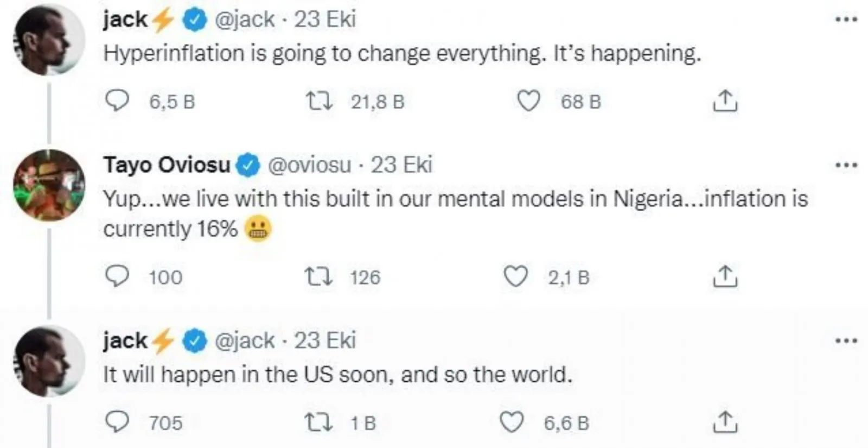This screenshot has width=868, height=448.
Task: Like jack's 'US soon' tweet
Action: (511, 422)
